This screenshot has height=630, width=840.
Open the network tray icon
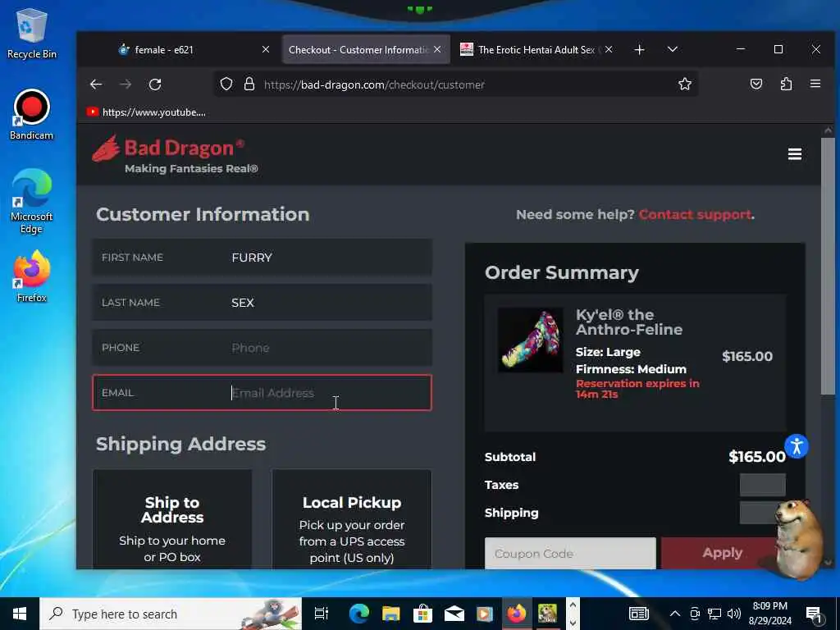[714, 614]
